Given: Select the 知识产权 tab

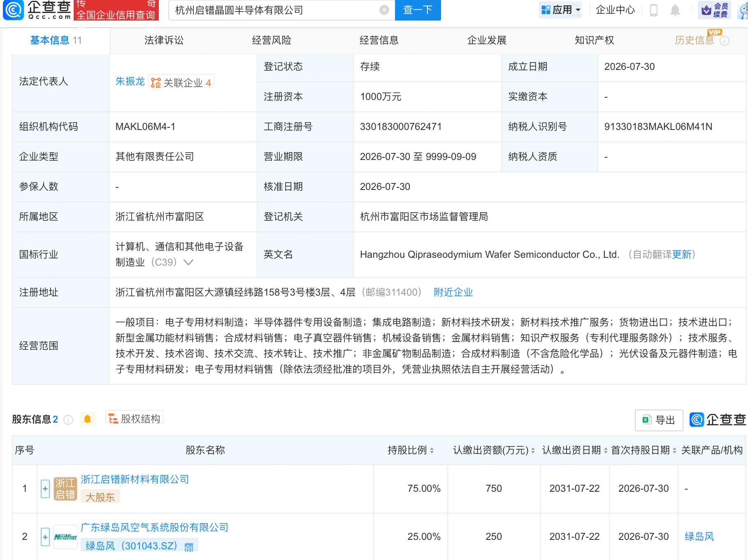Looking at the screenshot, I should pyautogui.click(x=594, y=40).
